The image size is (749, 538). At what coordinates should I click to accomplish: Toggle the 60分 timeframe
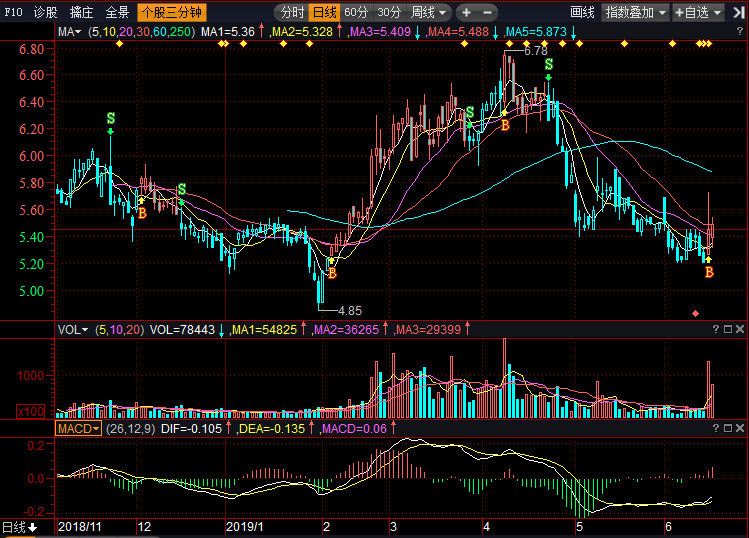355,13
